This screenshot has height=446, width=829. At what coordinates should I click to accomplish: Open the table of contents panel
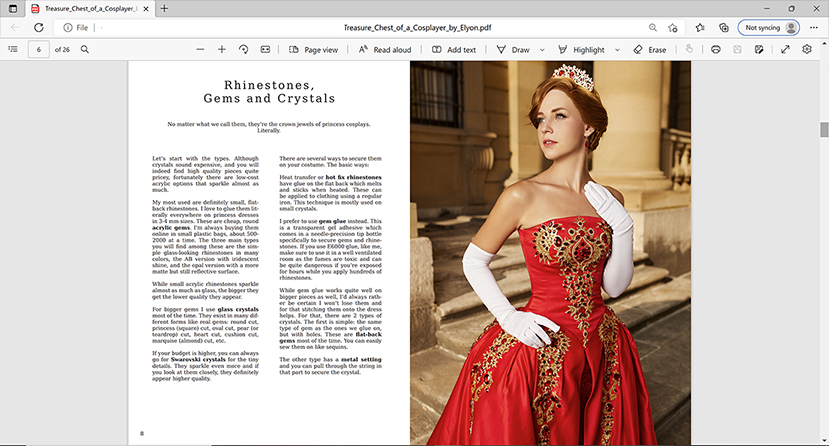pyautogui.click(x=13, y=49)
